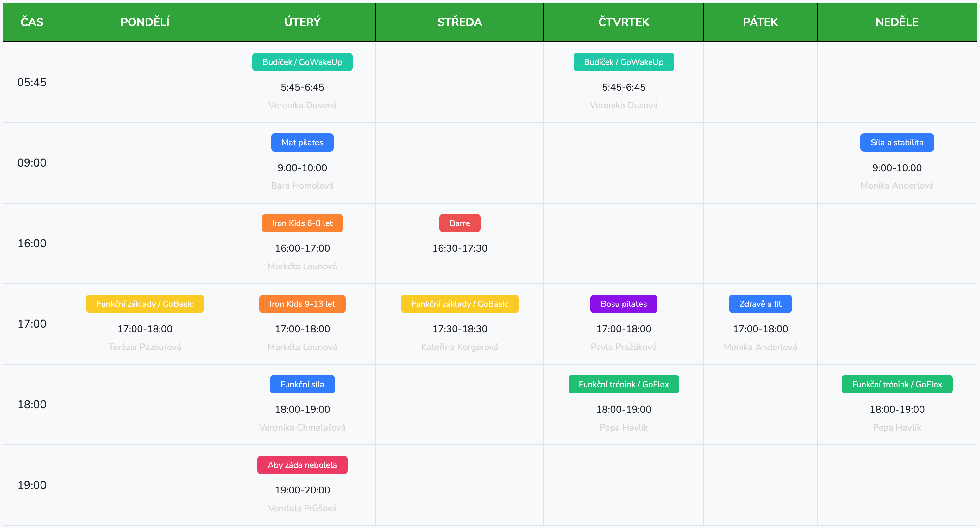The image size is (980, 528).
Task: Open Tuesday's Budíček / GoWakeUp class
Action: click(302, 62)
